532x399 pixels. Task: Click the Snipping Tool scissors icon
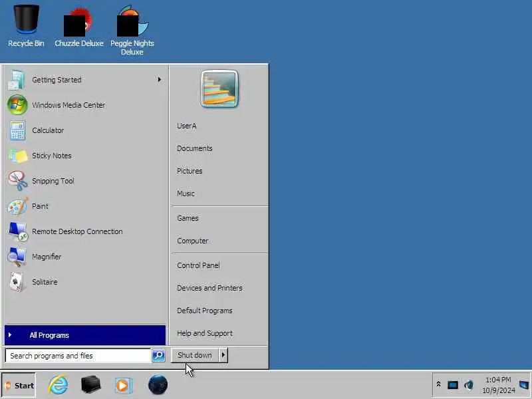tap(18, 181)
